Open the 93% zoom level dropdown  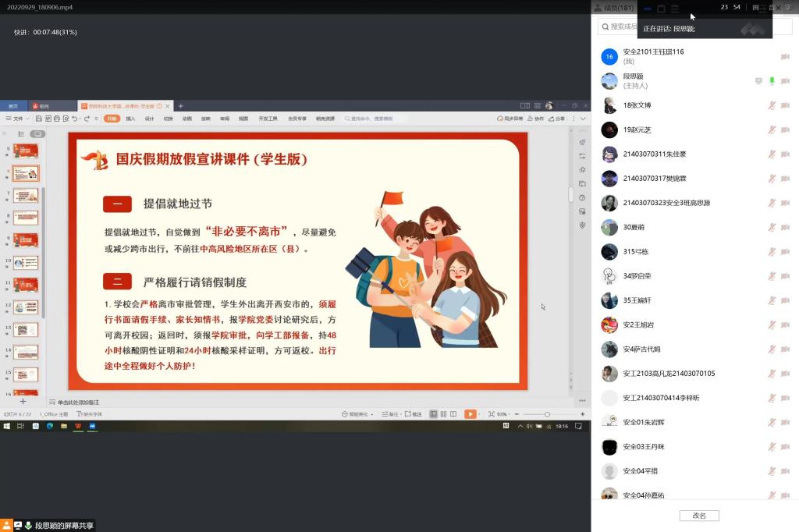(x=503, y=414)
